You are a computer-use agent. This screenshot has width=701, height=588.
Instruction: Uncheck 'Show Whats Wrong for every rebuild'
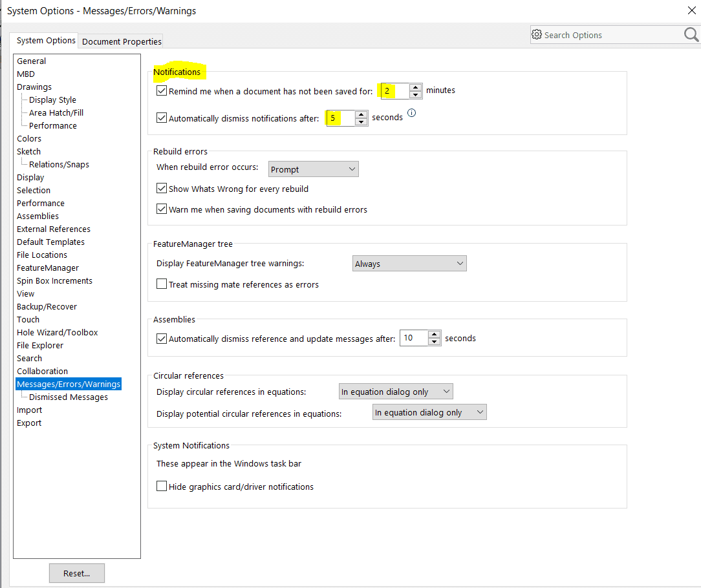(162, 189)
